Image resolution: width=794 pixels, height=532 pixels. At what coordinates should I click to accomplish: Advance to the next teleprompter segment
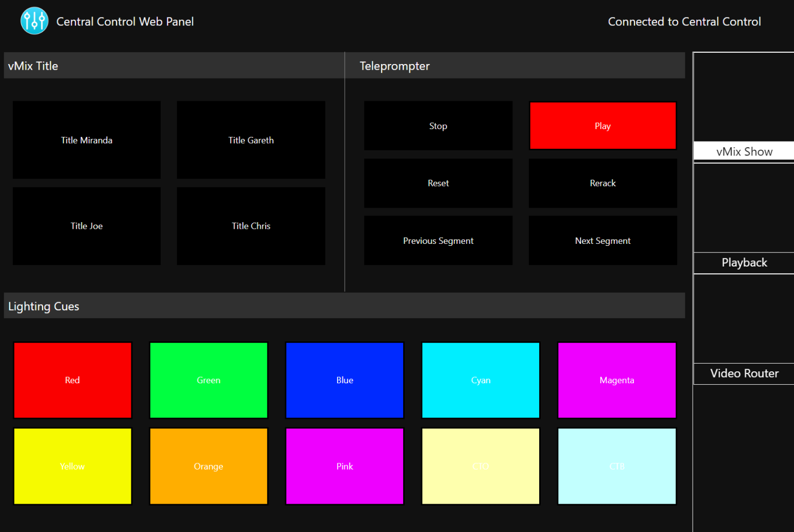tap(602, 240)
